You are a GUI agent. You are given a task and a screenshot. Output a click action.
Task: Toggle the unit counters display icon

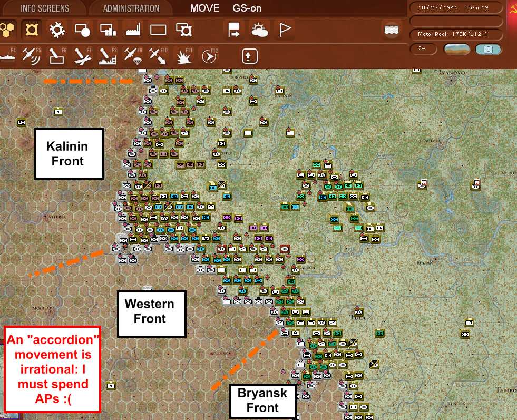32,30
